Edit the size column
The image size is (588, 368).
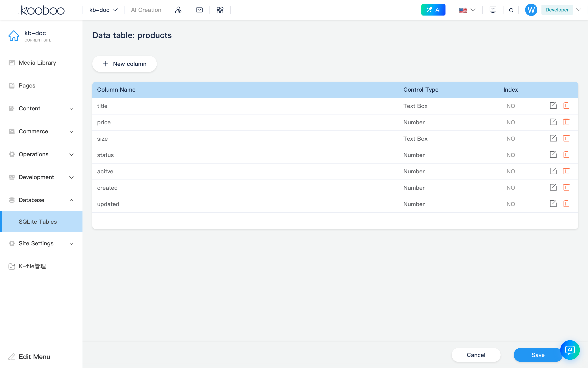[553, 138]
